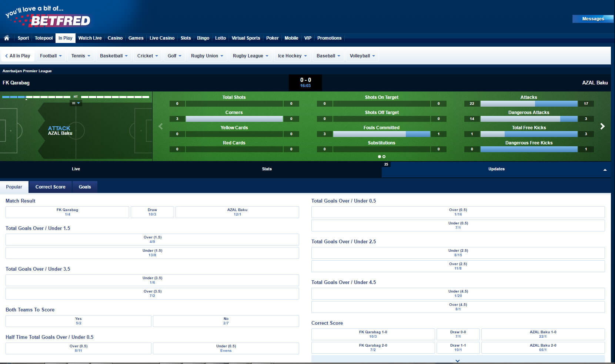Select Under (1.5) at 13/8
This screenshot has width=615, height=364.
point(152,253)
